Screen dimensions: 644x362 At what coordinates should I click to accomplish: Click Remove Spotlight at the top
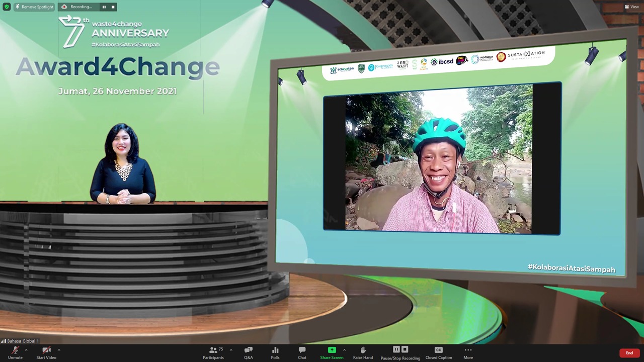pos(35,7)
